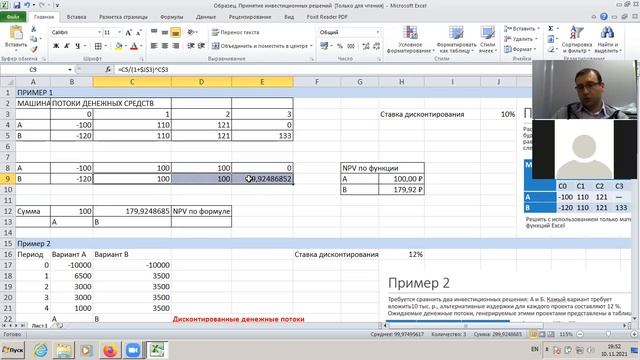Click the cell borders icon
The image size is (640, 360).
pyautogui.click(x=98, y=46)
